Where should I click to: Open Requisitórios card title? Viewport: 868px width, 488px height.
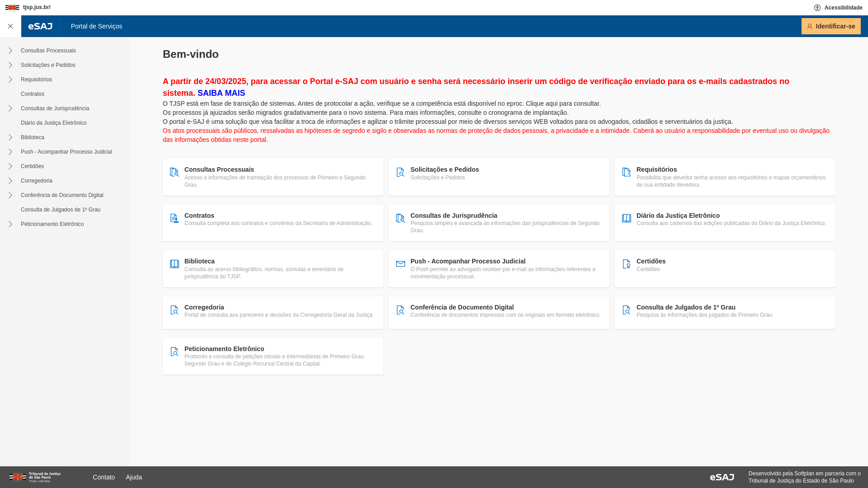657,169
